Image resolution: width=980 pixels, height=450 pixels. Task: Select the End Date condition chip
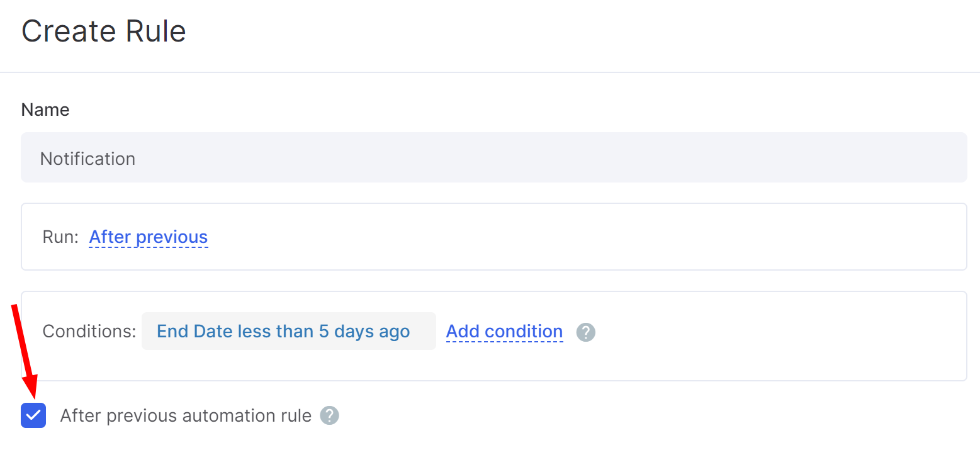tap(283, 332)
